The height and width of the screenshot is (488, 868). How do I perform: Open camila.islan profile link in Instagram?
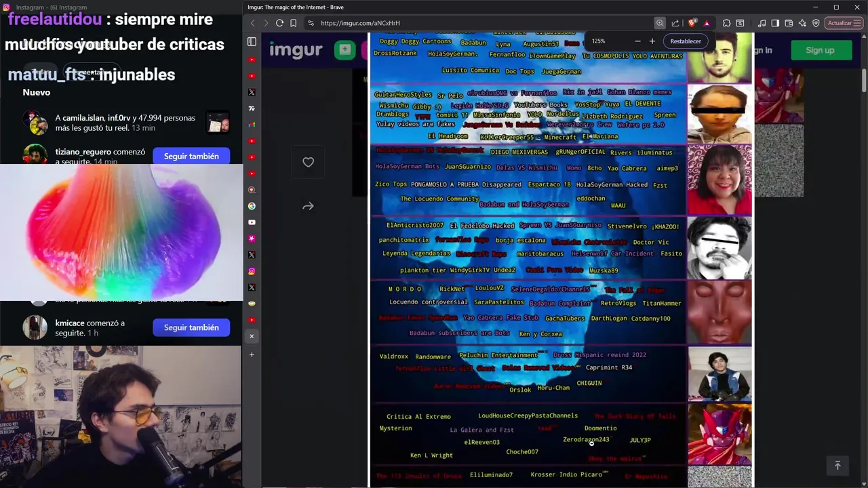[83, 118]
